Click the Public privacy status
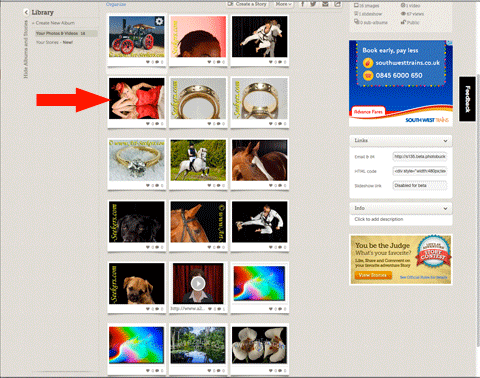 [410, 22]
